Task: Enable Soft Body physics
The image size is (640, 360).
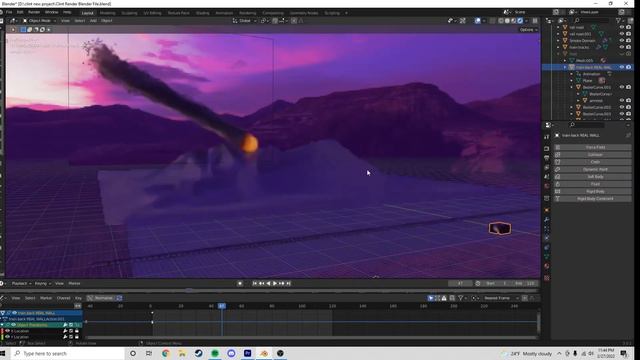Action: [593, 176]
